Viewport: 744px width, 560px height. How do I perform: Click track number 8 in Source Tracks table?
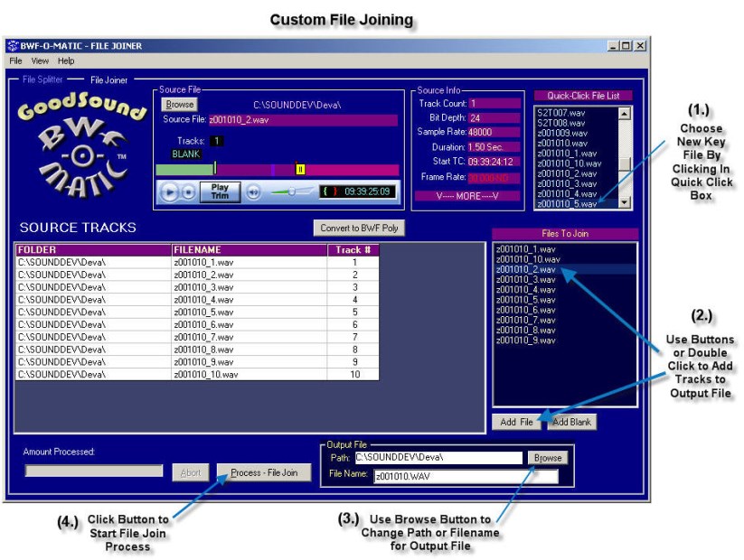pos(354,350)
